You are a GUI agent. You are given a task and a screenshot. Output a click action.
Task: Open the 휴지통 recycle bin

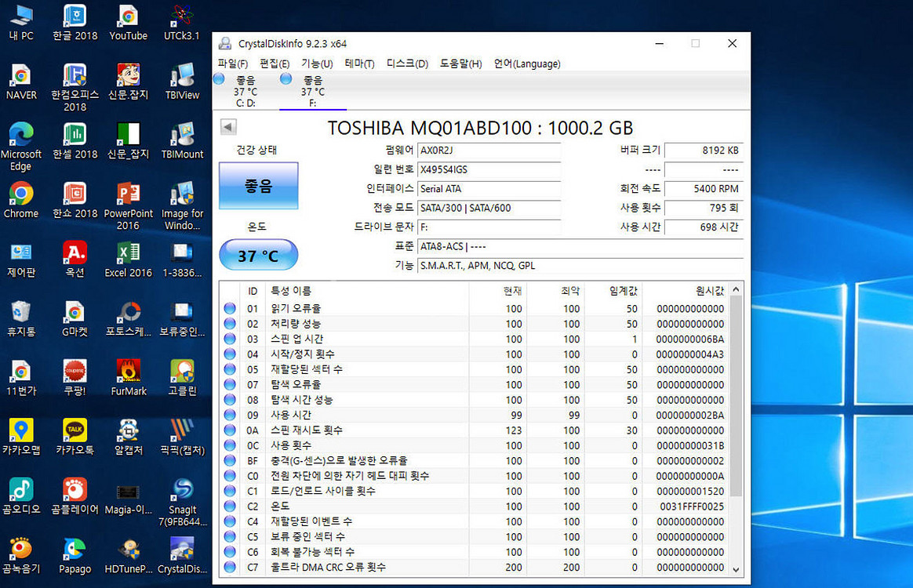pos(21,319)
